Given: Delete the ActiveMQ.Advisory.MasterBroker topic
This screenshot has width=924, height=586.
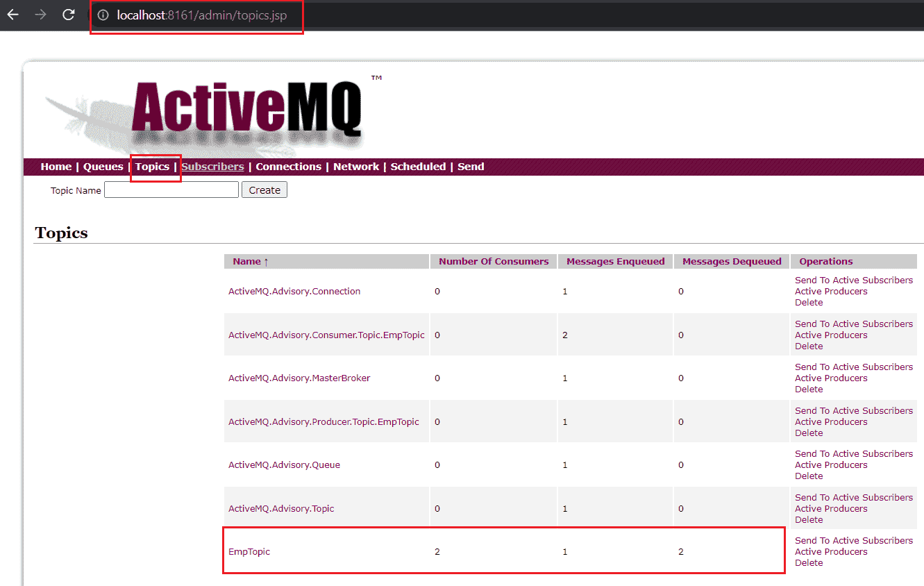Looking at the screenshot, I should (x=809, y=390).
